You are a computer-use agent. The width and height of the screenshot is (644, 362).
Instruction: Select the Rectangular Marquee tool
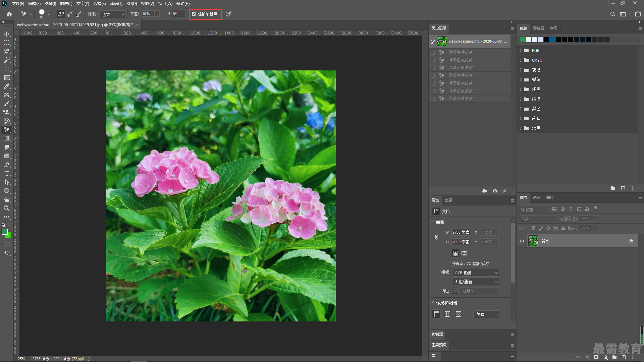click(x=7, y=43)
